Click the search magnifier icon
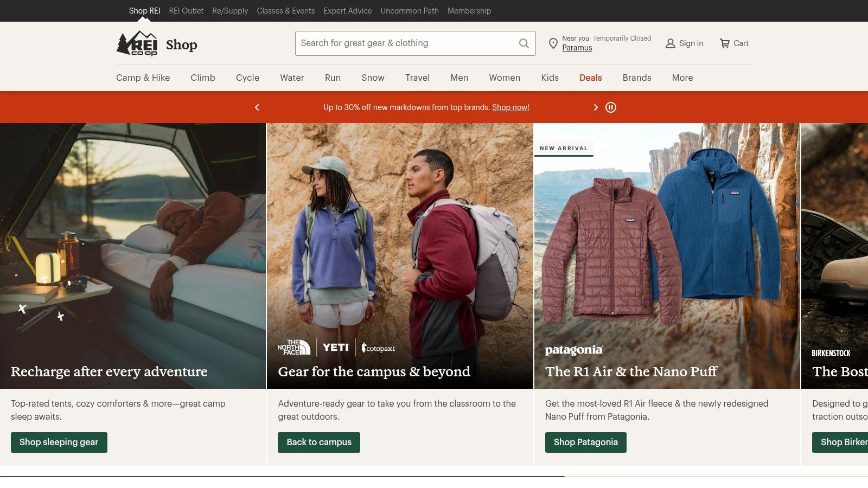Screen dimensions: 868x488 [x=524, y=43]
